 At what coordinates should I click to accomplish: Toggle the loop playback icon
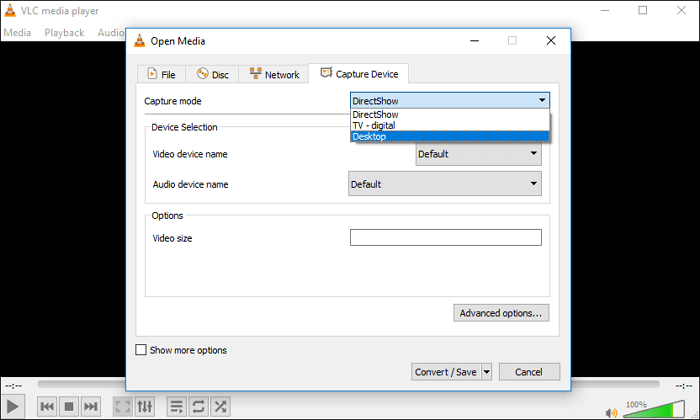(x=198, y=406)
